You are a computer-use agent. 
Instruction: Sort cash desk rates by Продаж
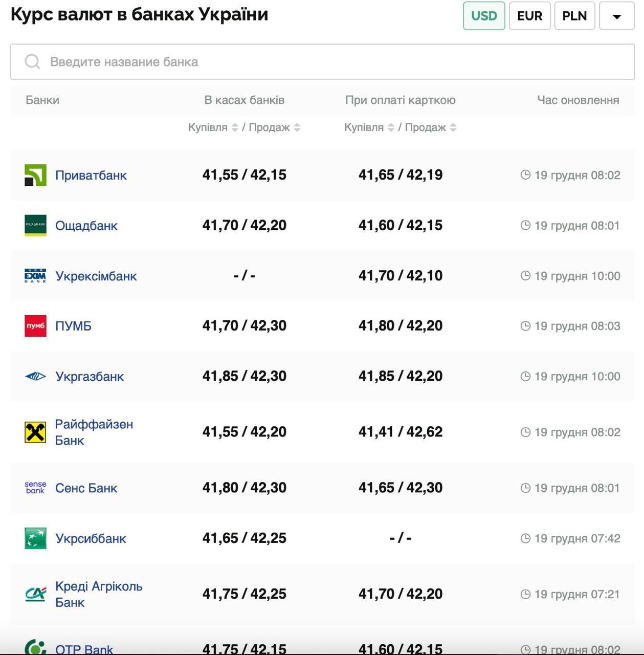pyautogui.click(x=297, y=127)
